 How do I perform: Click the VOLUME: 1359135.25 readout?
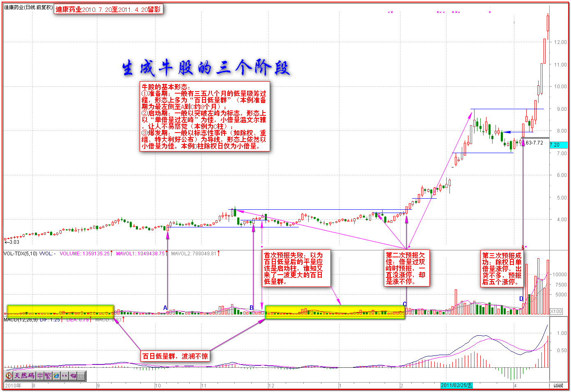click(85, 254)
